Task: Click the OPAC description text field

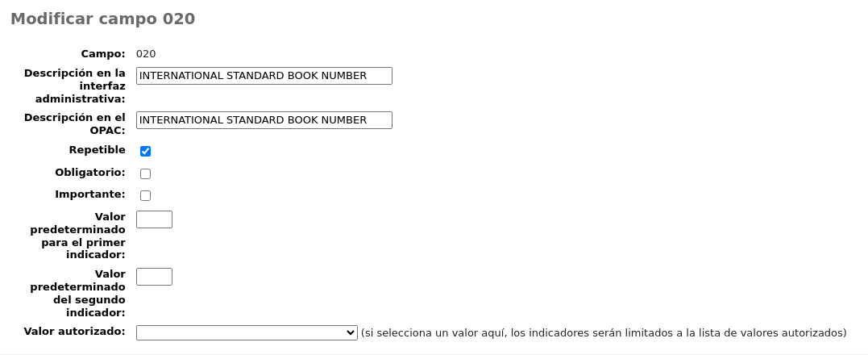Action: click(264, 120)
